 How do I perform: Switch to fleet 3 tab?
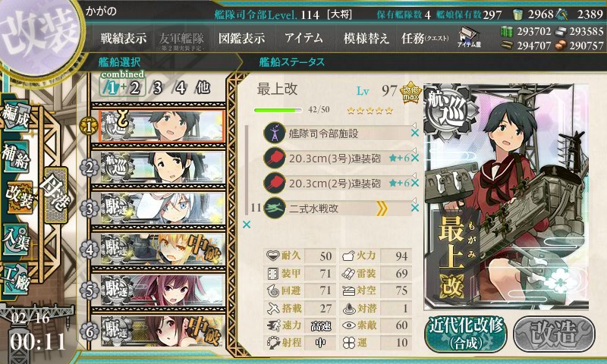point(157,88)
